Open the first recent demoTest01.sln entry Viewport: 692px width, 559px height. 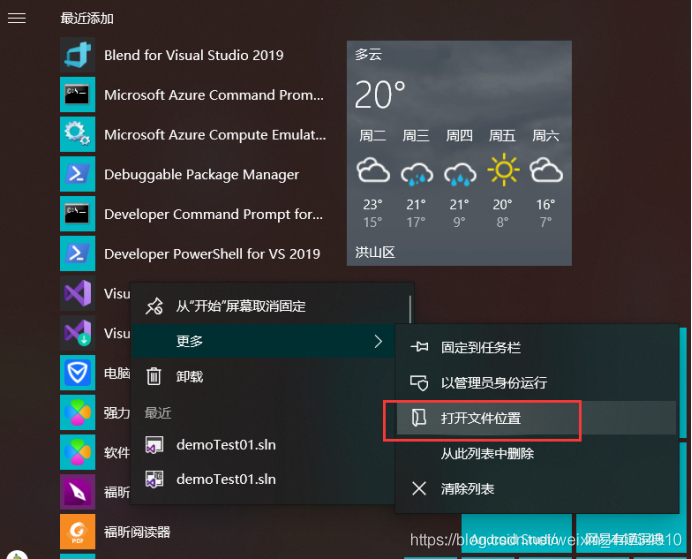pyautogui.click(x=263, y=444)
